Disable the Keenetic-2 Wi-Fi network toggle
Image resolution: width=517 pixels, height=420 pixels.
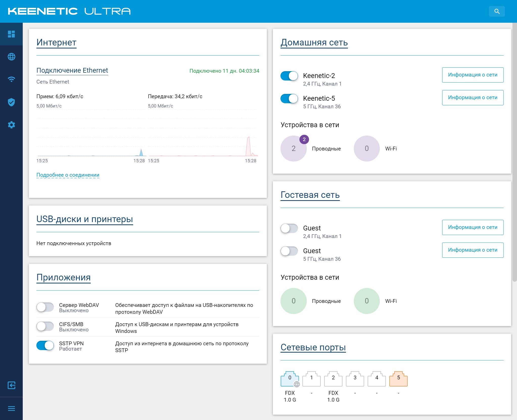[x=289, y=76]
